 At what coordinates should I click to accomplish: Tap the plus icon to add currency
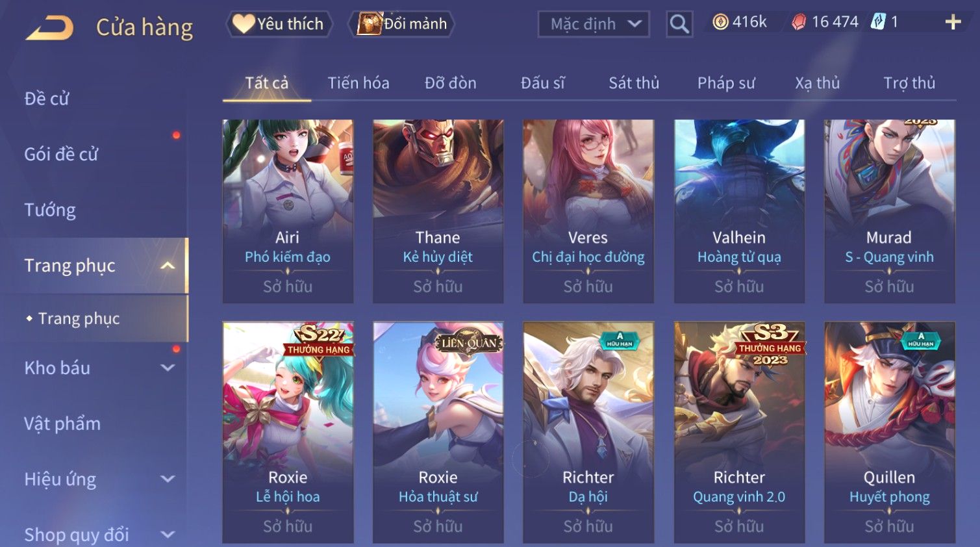953,23
